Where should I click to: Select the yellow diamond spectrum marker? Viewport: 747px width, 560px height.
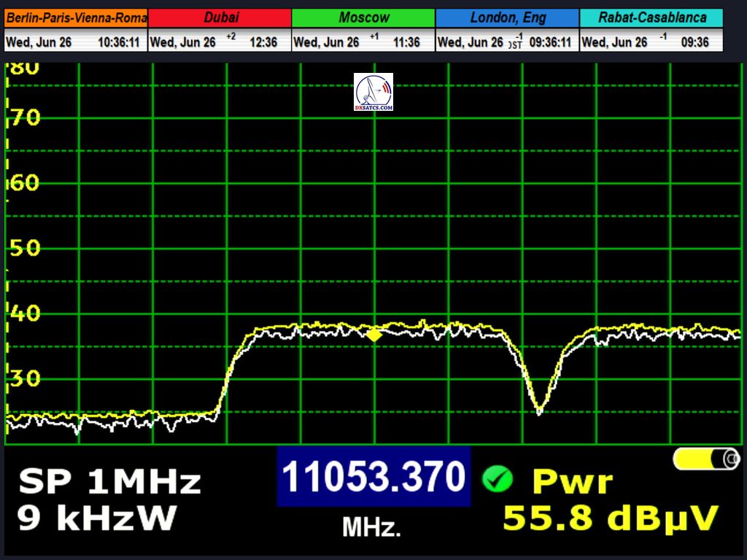tap(374, 335)
